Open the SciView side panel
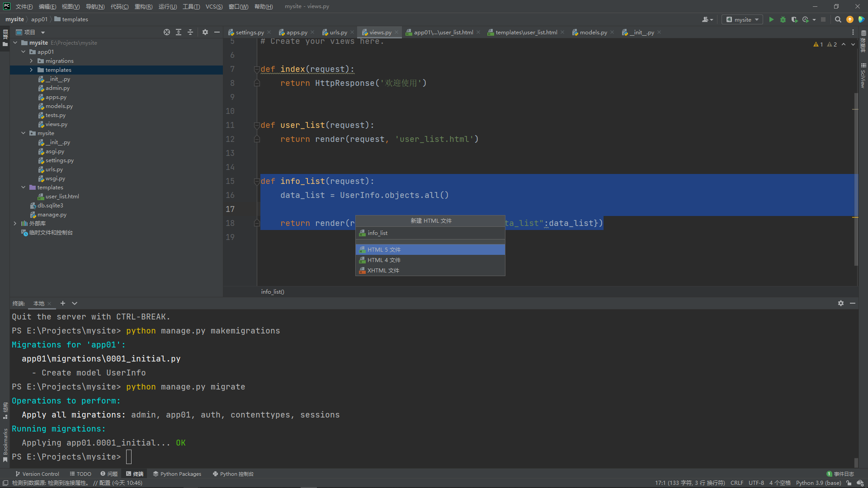This screenshot has width=868, height=488. click(x=863, y=75)
